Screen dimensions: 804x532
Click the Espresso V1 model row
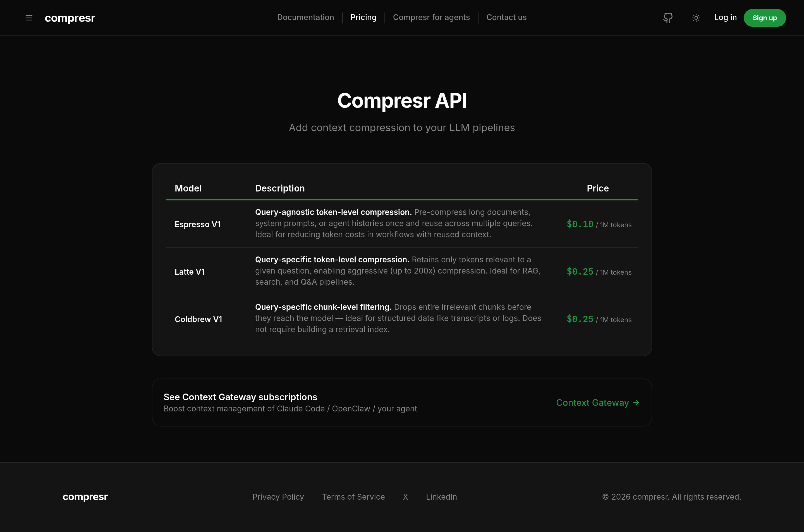pos(197,224)
